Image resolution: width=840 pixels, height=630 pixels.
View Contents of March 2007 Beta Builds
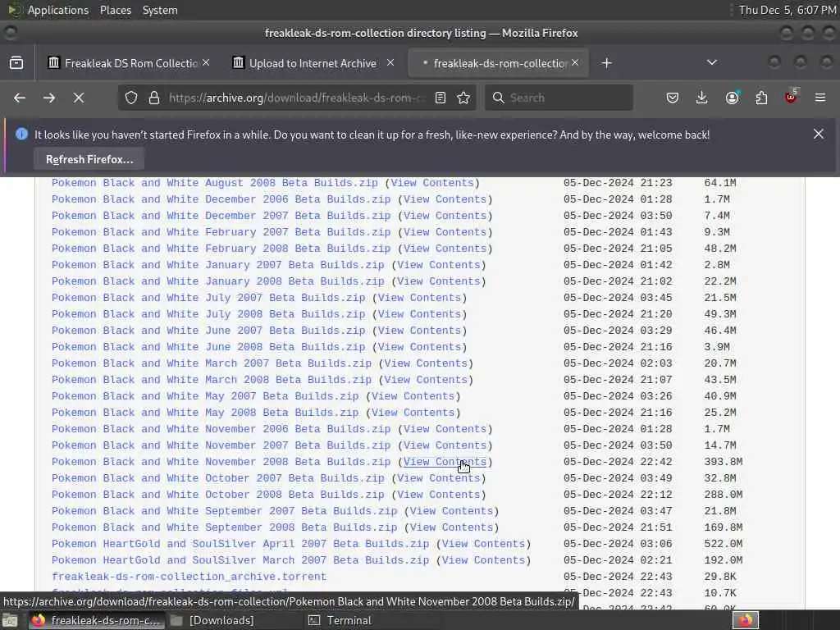(x=426, y=363)
